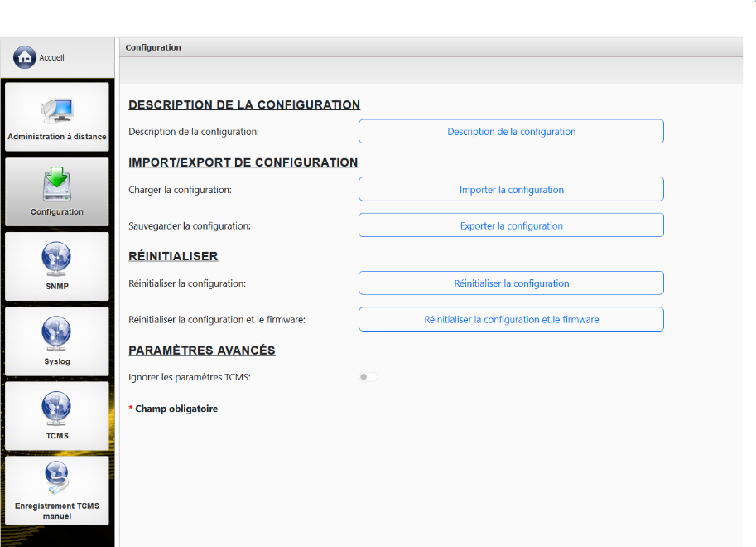Click Description de la configuration button
This screenshot has height=547, width=756.
tap(511, 132)
